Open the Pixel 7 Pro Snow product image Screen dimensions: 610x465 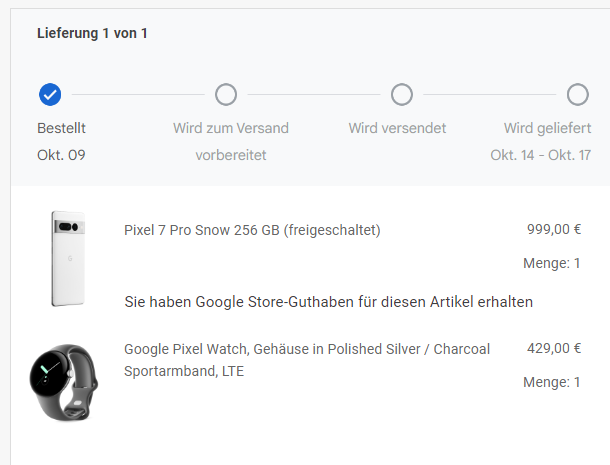coord(68,258)
